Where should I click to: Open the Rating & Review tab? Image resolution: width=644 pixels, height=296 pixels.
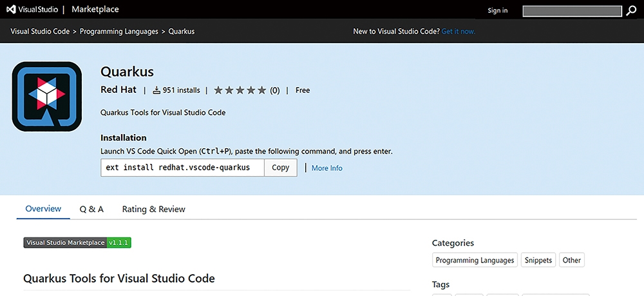(x=154, y=209)
